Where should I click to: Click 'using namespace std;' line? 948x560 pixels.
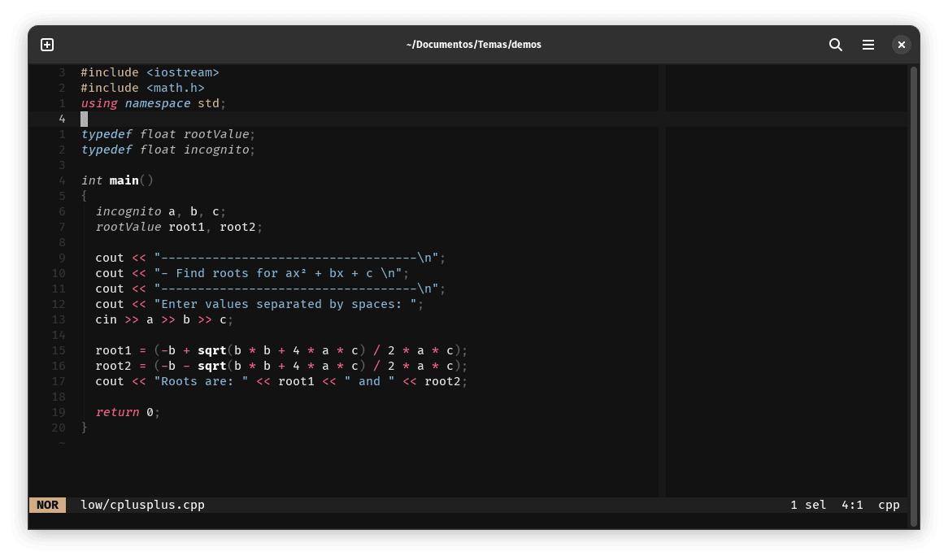click(x=154, y=103)
